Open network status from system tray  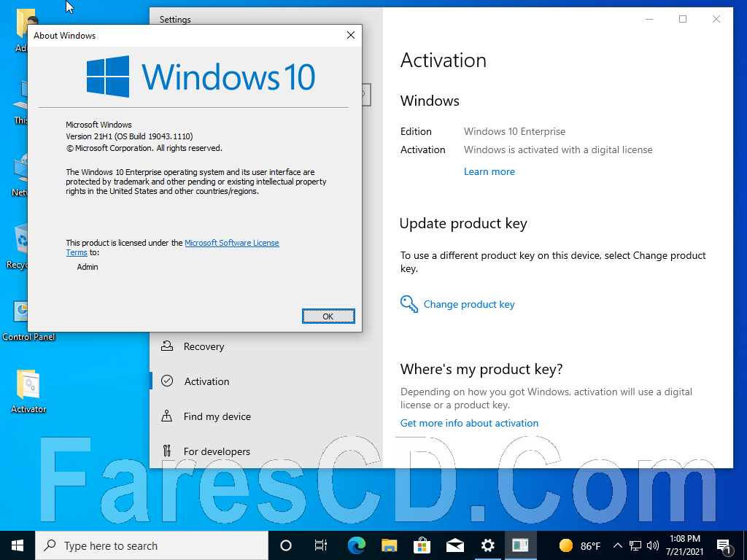pos(635,545)
